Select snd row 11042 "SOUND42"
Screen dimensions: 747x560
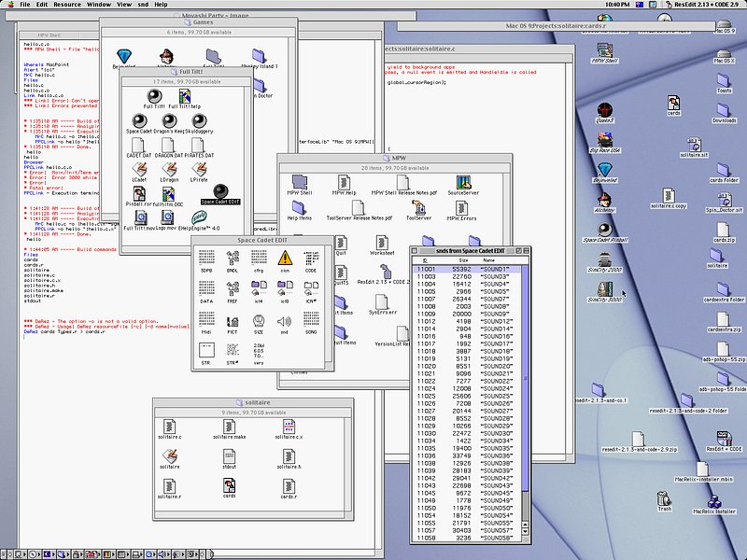466,478
